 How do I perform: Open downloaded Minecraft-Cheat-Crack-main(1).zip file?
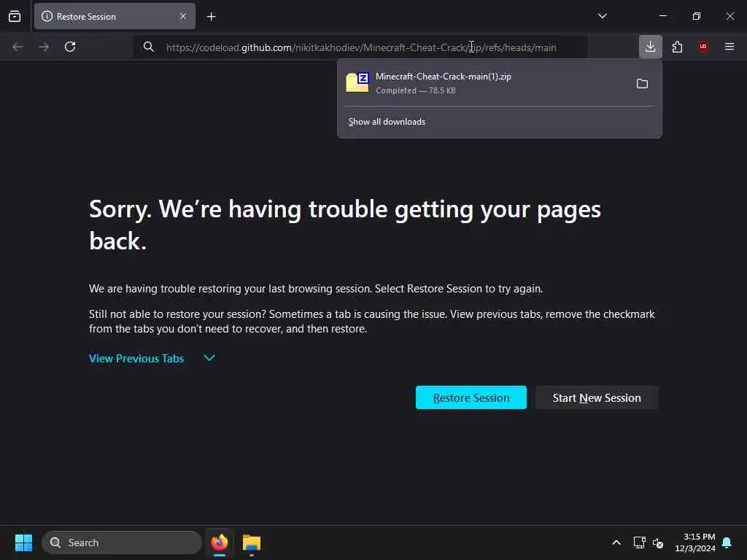pos(484,83)
